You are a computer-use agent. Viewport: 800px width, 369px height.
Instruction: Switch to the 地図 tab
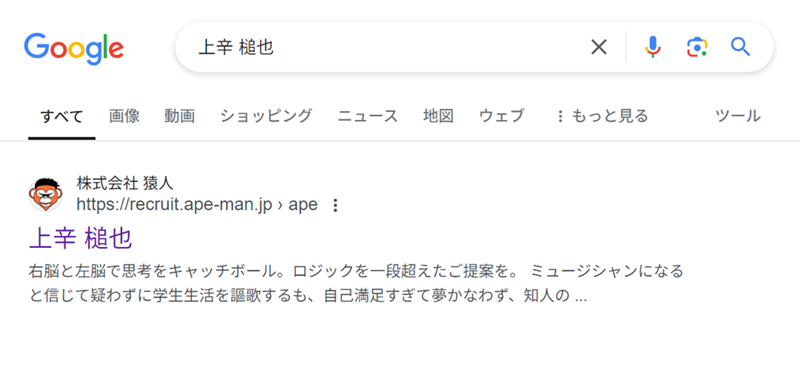(438, 116)
